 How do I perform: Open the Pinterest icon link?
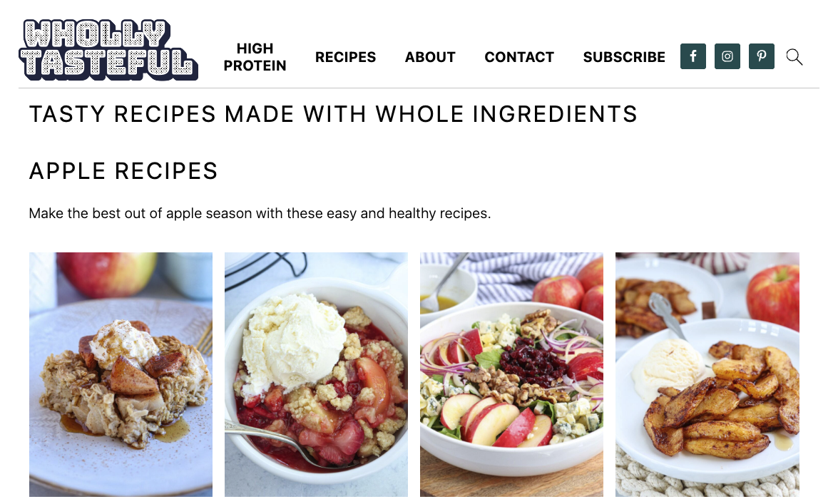(x=761, y=56)
